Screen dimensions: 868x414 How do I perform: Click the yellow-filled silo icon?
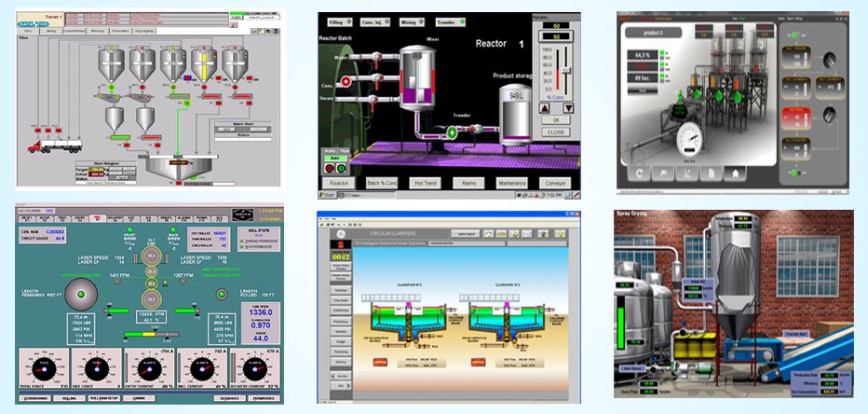[204, 65]
